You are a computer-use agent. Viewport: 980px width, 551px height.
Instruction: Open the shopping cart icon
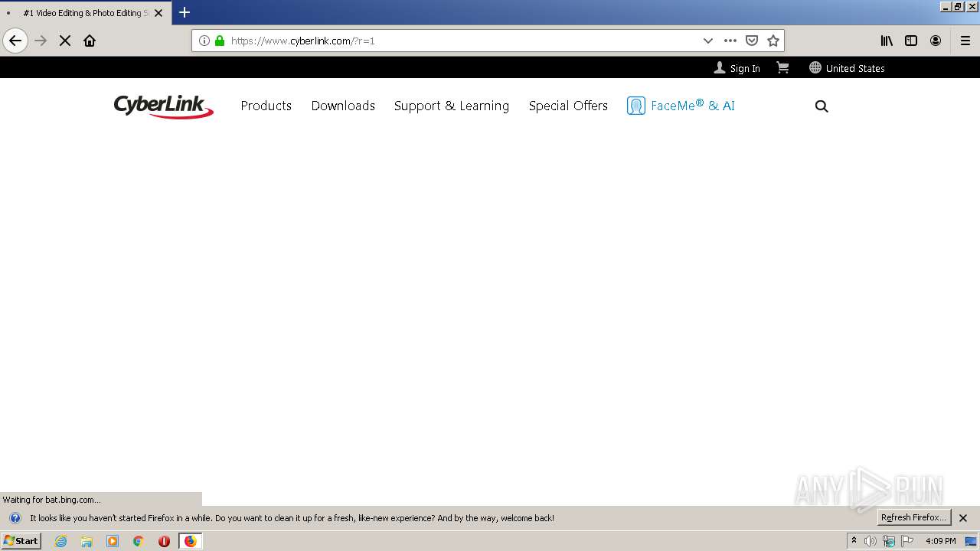782,67
